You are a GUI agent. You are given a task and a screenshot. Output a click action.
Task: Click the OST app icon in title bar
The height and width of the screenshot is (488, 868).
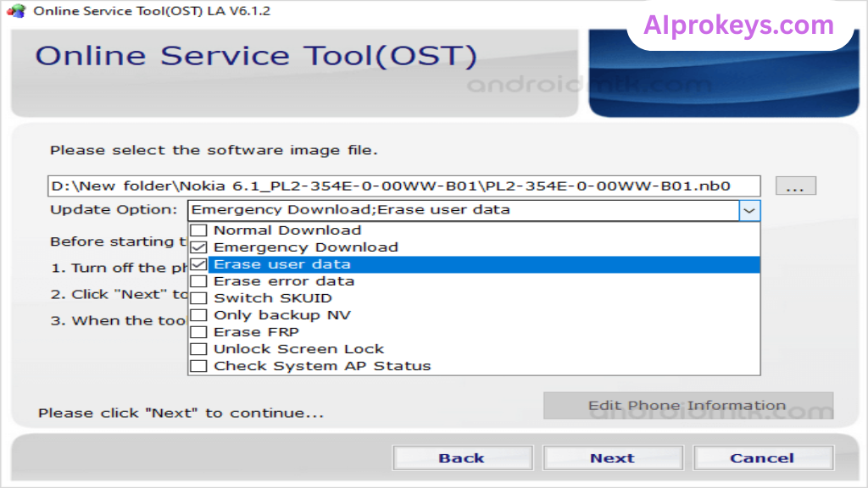coord(17,11)
